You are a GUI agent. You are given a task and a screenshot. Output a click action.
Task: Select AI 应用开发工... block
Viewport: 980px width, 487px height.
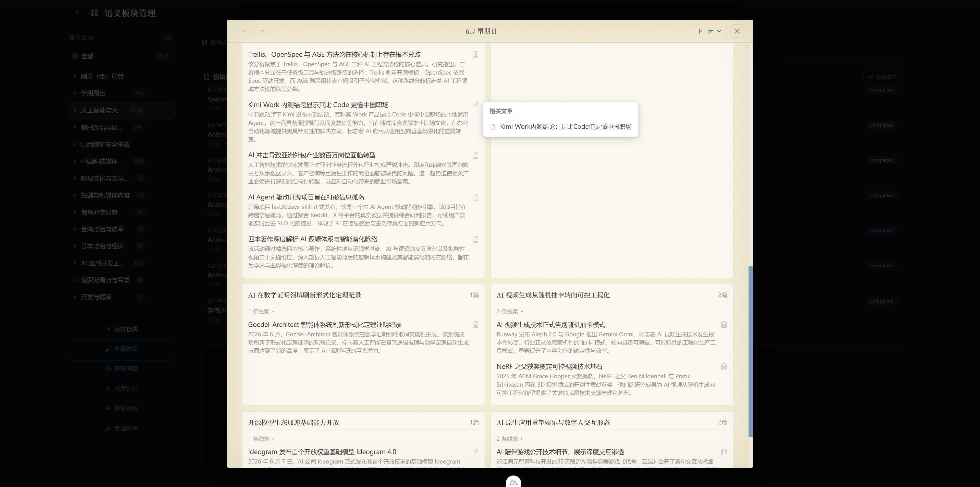point(121,263)
